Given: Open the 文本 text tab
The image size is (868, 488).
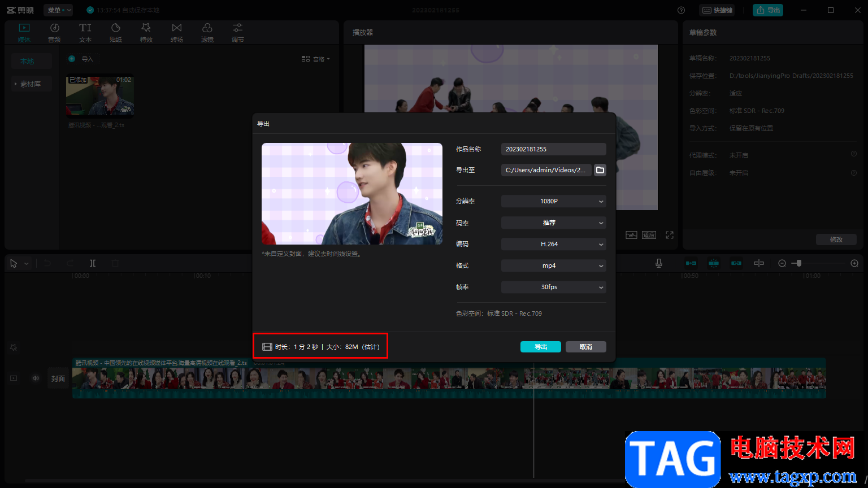Looking at the screenshot, I should click(x=85, y=32).
